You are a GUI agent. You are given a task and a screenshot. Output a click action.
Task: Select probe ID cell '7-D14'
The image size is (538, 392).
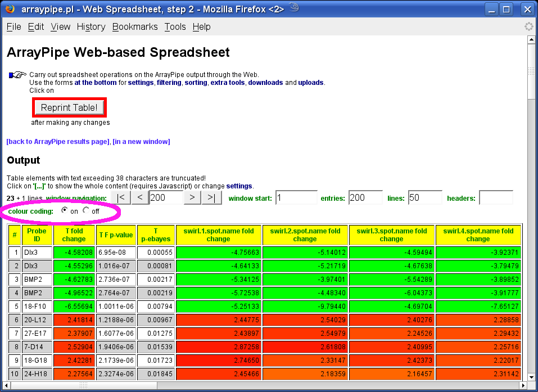coord(37,346)
